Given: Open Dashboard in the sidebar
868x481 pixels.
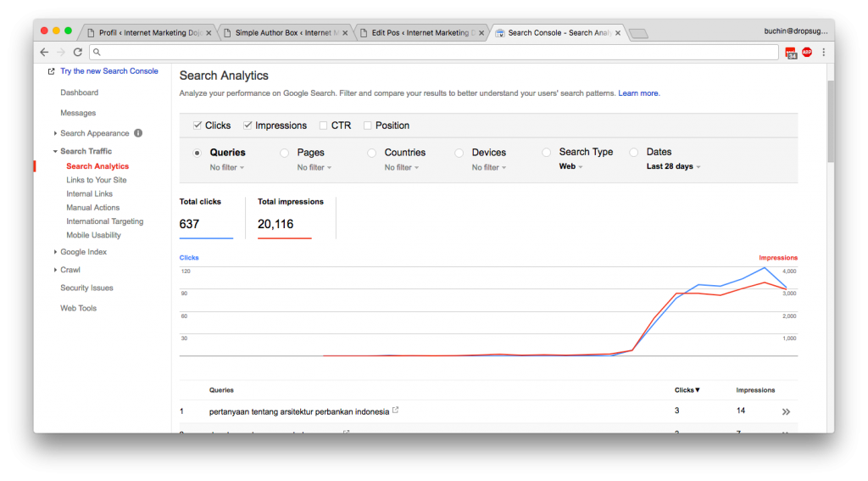Looking at the screenshot, I should pos(79,92).
